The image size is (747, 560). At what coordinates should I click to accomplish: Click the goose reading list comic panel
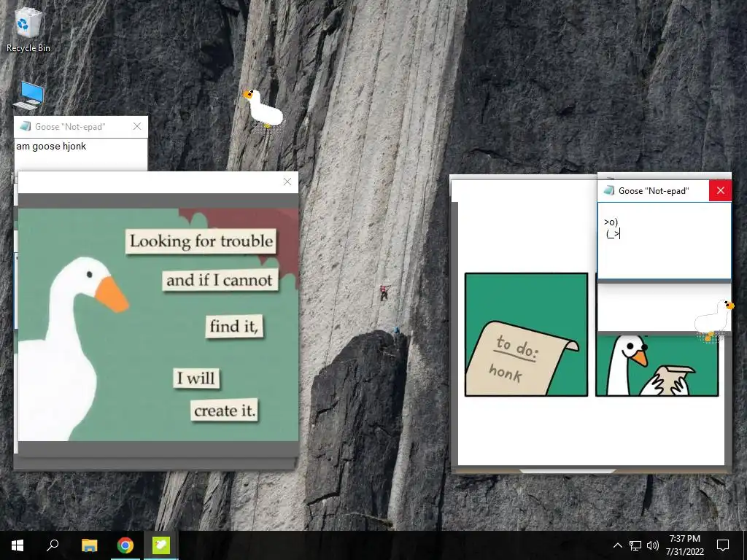(657, 365)
